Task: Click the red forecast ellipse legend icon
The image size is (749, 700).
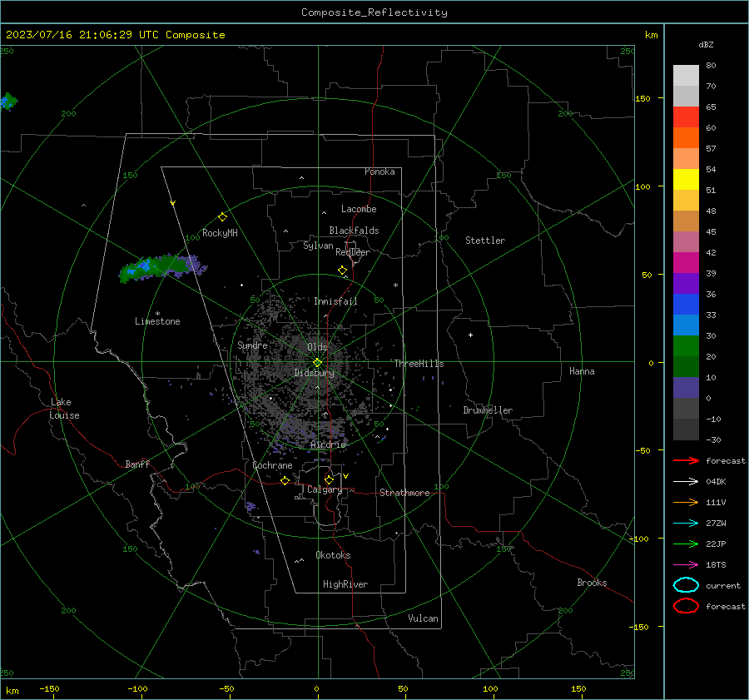Action: (x=686, y=606)
